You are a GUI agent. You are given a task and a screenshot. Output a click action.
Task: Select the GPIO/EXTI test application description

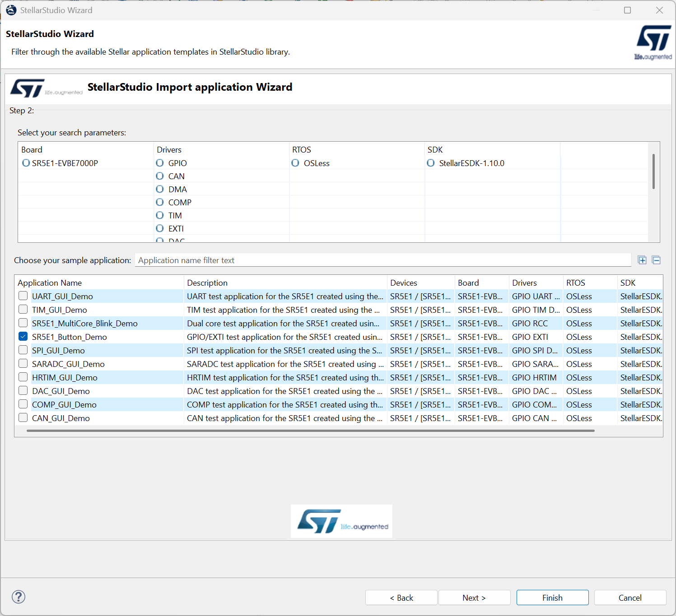coord(285,337)
